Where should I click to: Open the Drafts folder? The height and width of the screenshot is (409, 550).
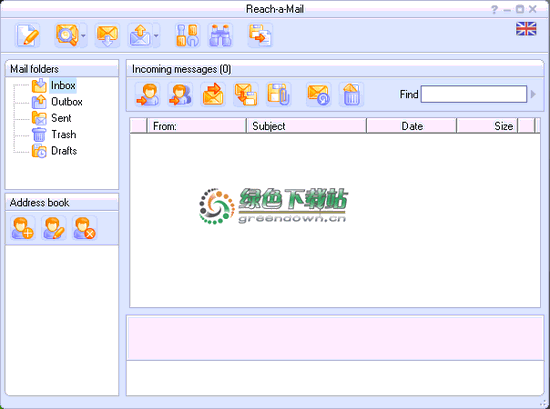click(64, 151)
